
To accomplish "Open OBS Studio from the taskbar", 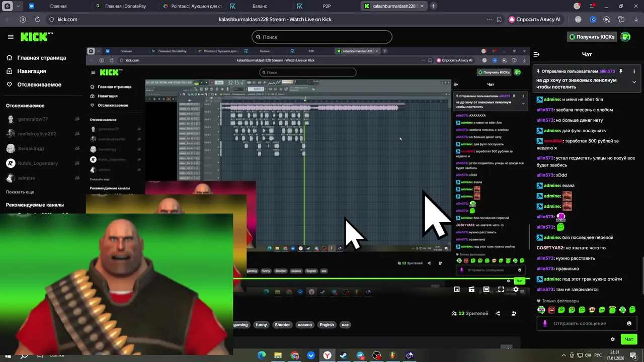I will (x=377, y=355).
